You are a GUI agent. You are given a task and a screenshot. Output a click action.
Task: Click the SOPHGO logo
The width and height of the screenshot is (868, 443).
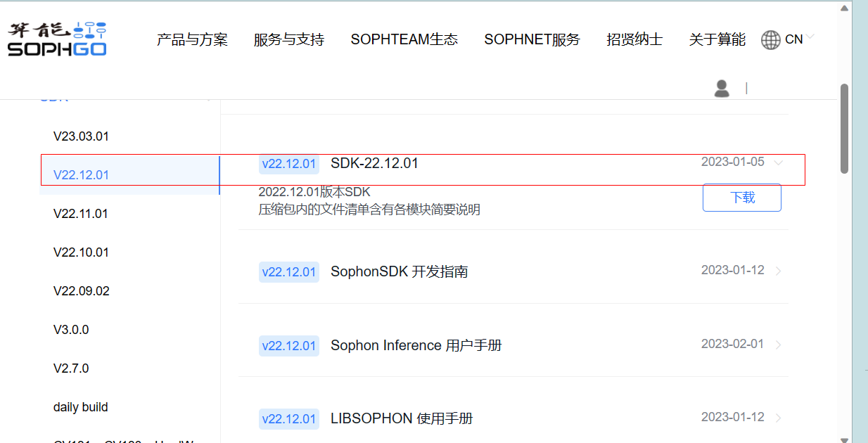[x=57, y=39]
